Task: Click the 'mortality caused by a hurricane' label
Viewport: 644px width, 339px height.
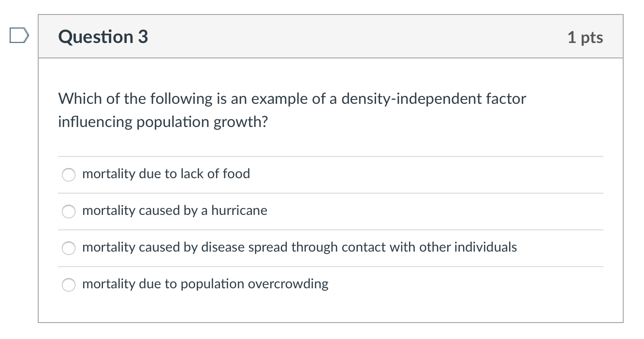Action: pos(175,211)
